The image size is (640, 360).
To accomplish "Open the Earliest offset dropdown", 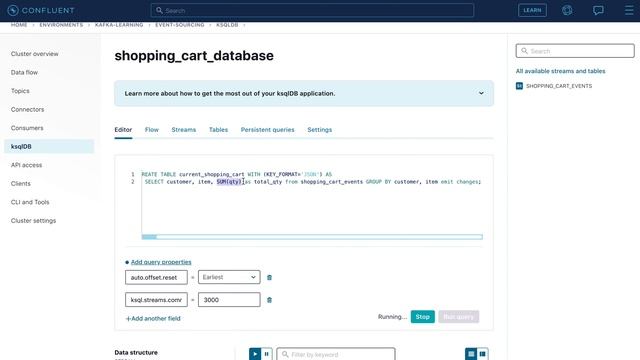I will 229,277.
